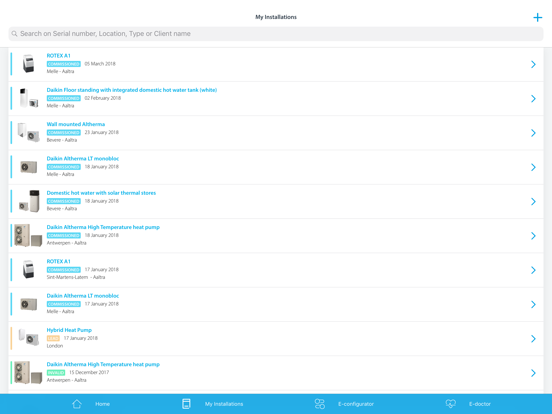Expand chevron for Hybrid Heat Pump row
The width and height of the screenshot is (552, 414).
point(533,339)
